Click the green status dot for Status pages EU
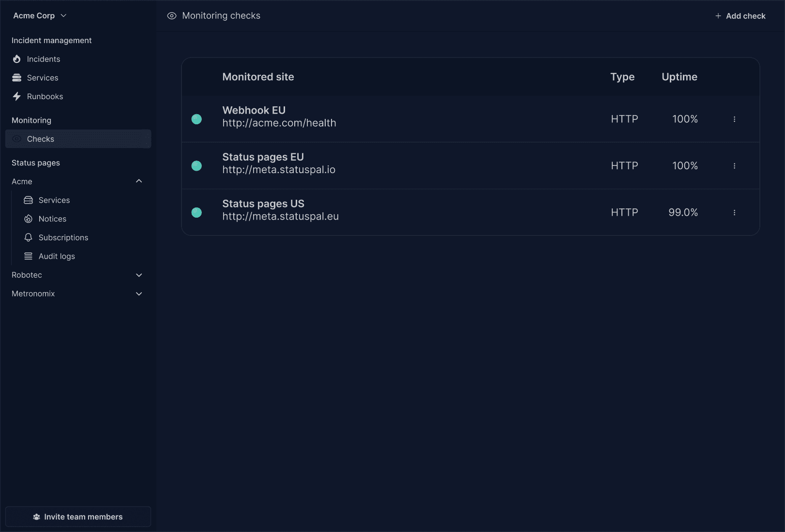785x532 pixels. (x=196, y=166)
